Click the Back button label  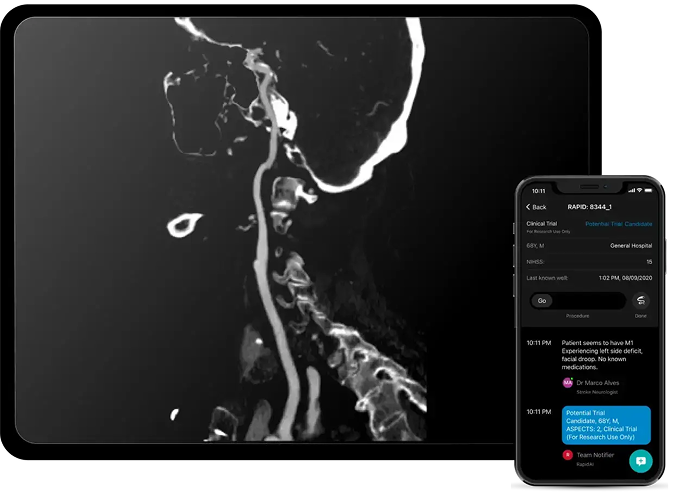tap(539, 207)
